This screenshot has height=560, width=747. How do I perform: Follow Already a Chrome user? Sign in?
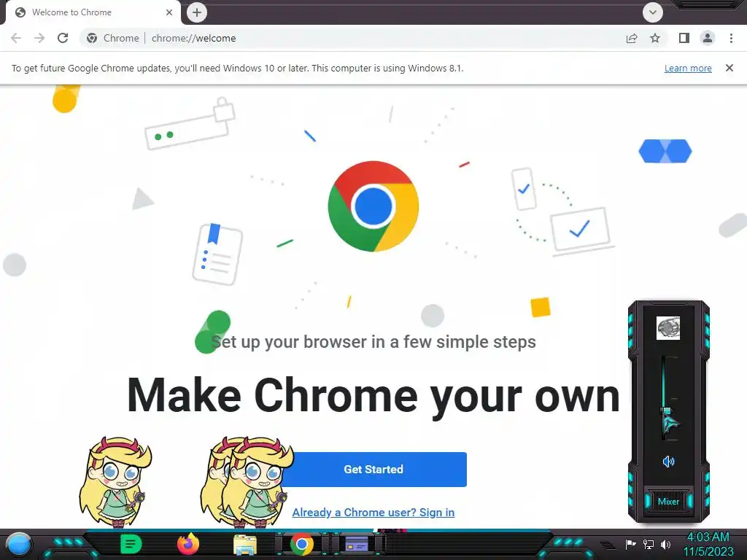(373, 513)
